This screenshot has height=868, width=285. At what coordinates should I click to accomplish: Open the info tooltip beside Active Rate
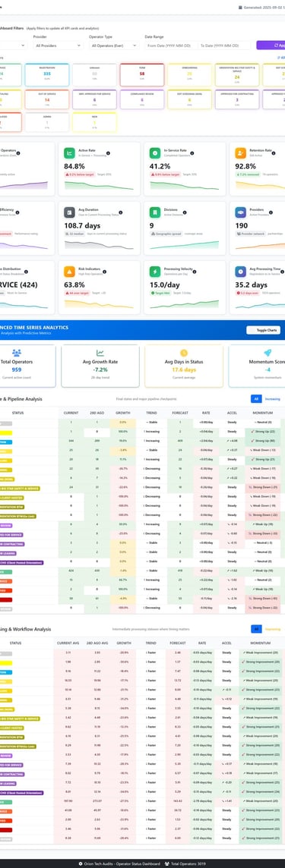(108, 153)
